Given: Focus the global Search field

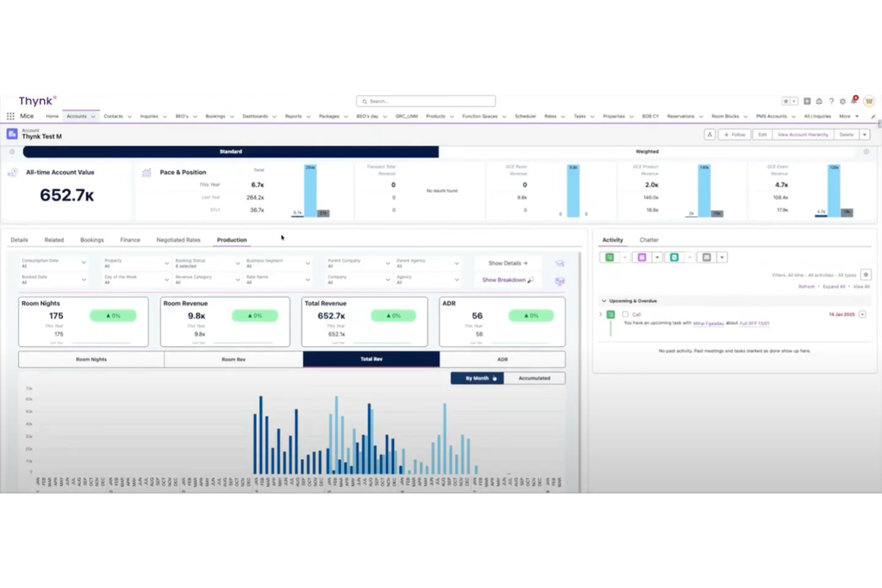Looking at the screenshot, I should coord(426,101).
